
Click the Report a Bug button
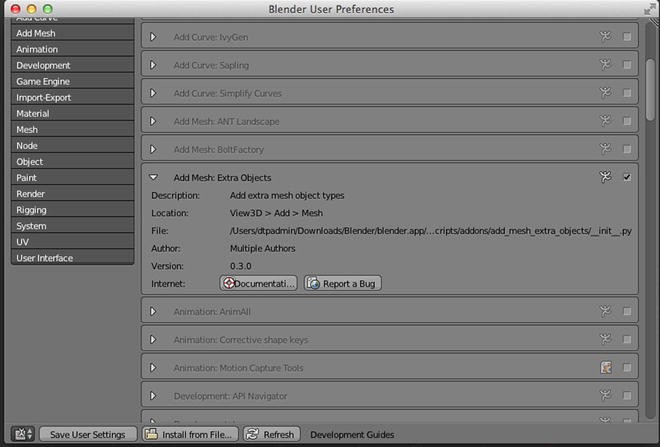tap(343, 283)
